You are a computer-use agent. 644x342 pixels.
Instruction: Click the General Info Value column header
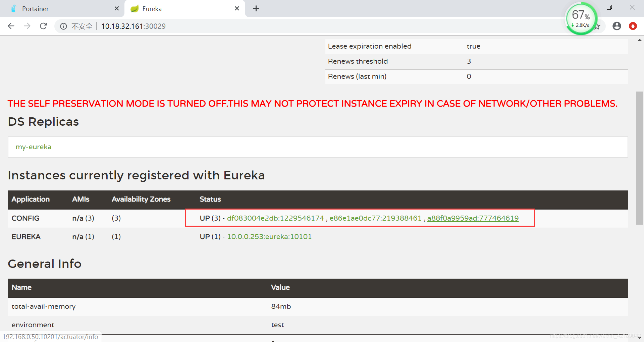(280, 287)
